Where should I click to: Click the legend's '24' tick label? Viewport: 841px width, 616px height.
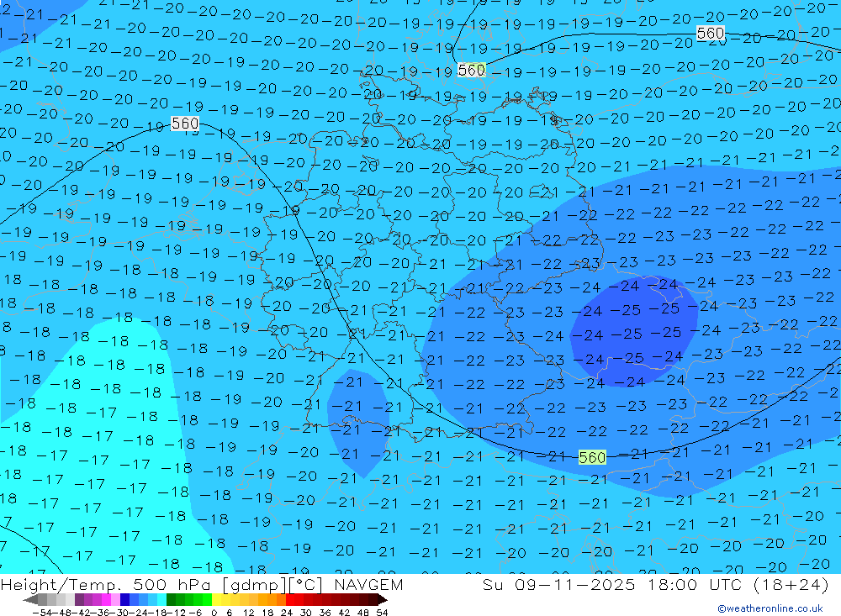click(x=287, y=613)
